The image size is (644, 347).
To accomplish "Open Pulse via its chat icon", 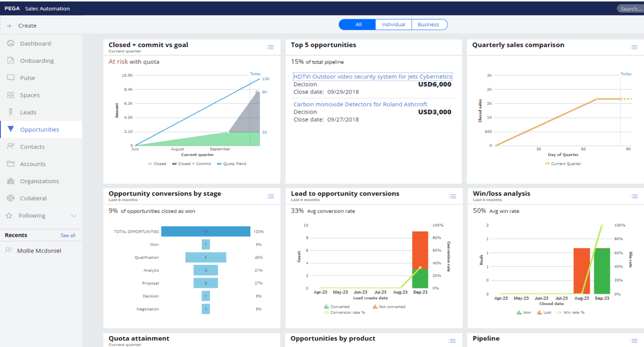I will click(x=11, y=78).
